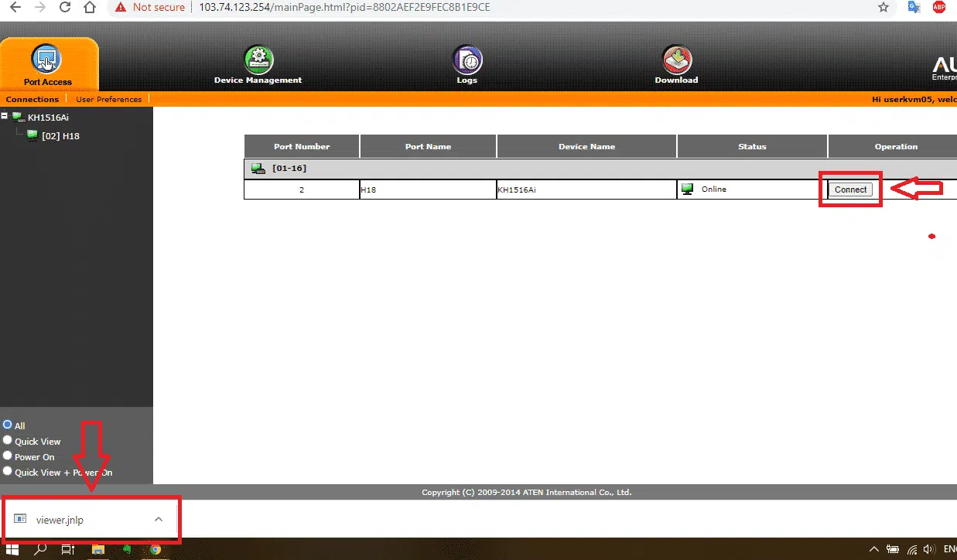Select the All radio button

pos(8,425)
